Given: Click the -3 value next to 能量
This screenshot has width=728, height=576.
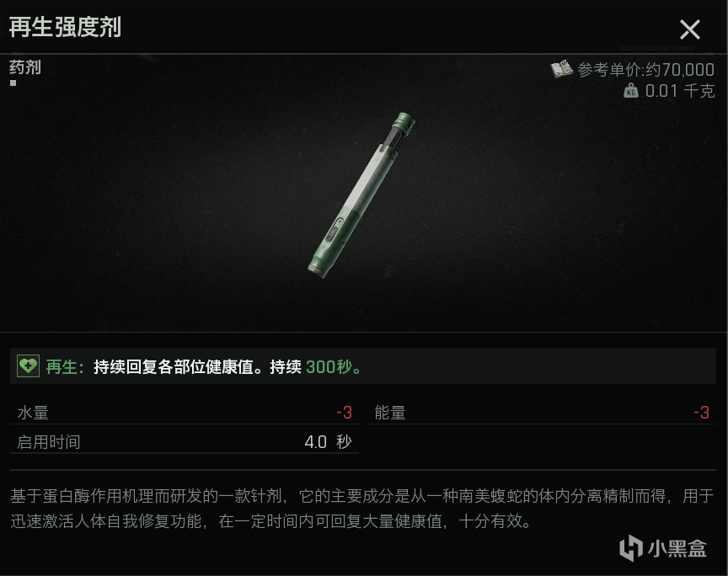Looking at the screenshot, I should (x=701, y=413).
